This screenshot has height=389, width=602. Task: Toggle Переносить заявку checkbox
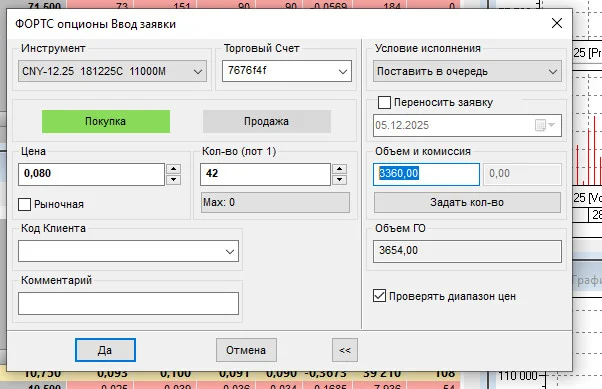[x=384, y=103]
